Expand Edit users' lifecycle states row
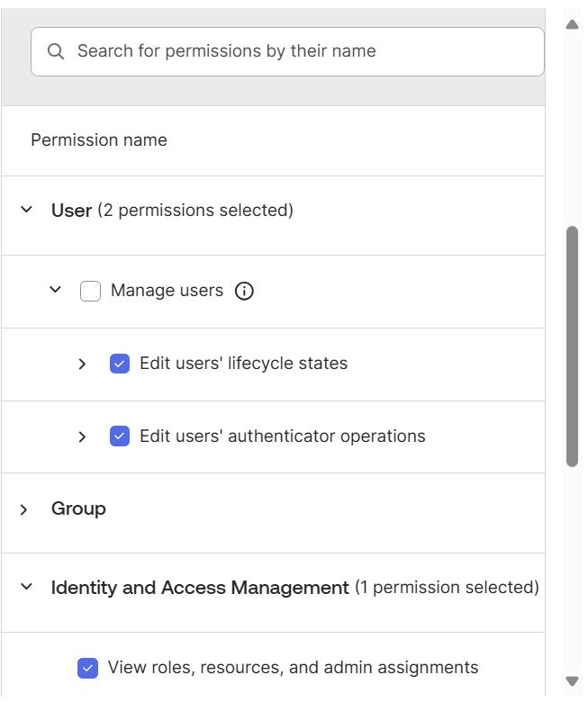Screen dimensions: 588x720 (x=82, y=364)
